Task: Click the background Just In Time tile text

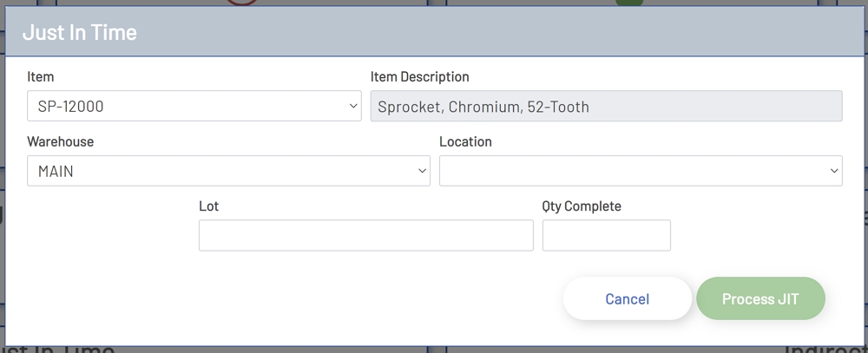Action: 61,349
